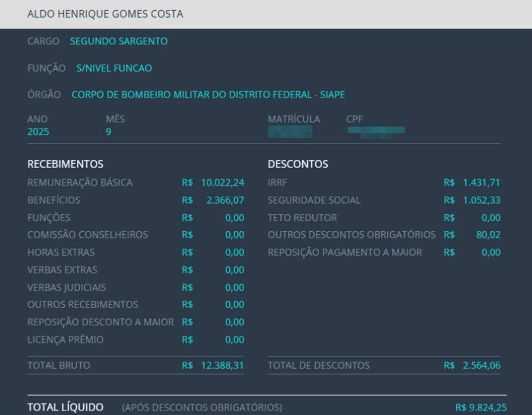
Task: Click the HORAS EXTRAS row label
Action: pyautogui.click(x=61, y=253)
